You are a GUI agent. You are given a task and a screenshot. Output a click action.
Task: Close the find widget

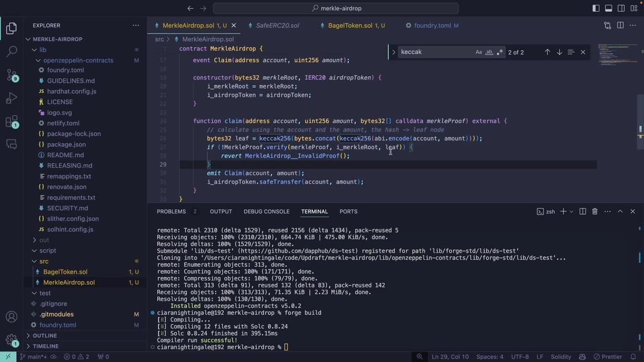click(583, 52)
